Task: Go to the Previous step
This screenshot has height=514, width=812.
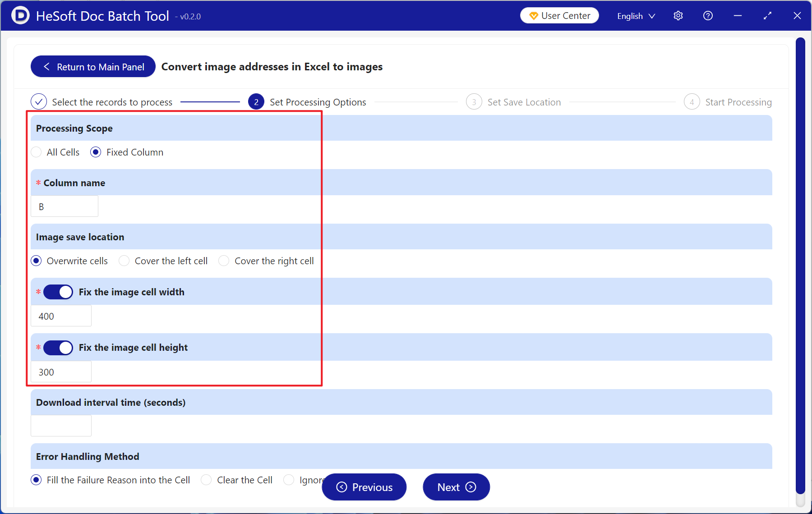Action: tap(364, 487)
